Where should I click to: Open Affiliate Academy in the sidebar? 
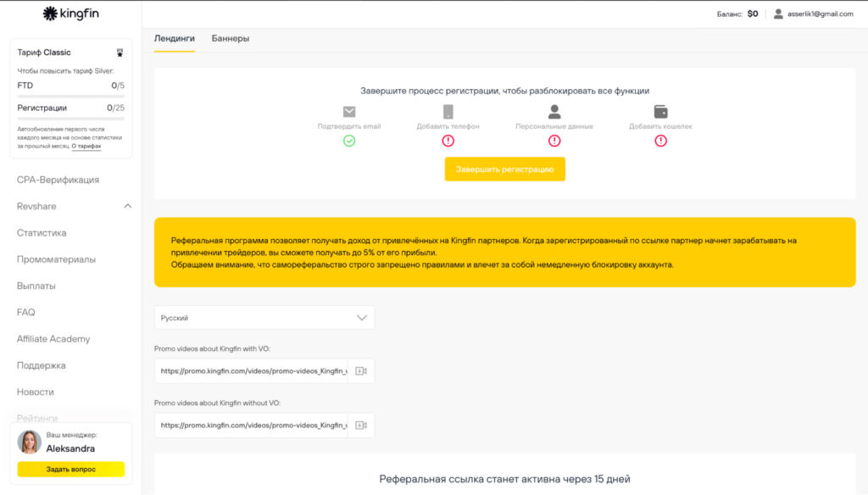tap(53, 339)
